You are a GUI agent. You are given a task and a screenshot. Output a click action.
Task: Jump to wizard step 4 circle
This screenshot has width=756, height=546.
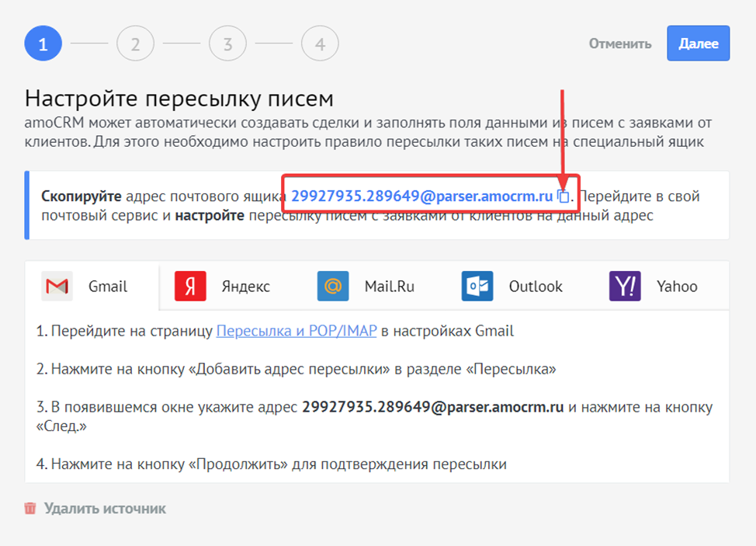pos(320,43)
